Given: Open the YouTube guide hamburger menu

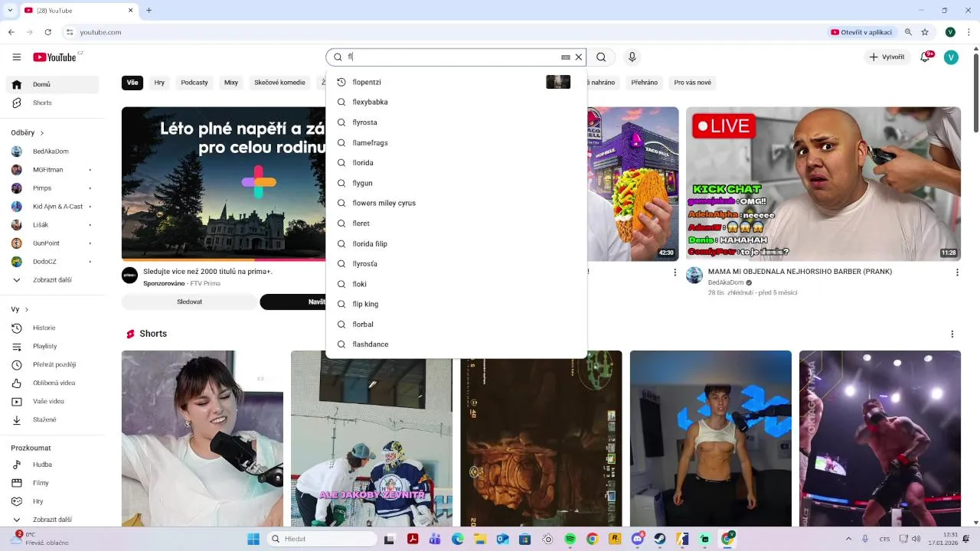Looking at the screenshot, I should tap(17, 57).
